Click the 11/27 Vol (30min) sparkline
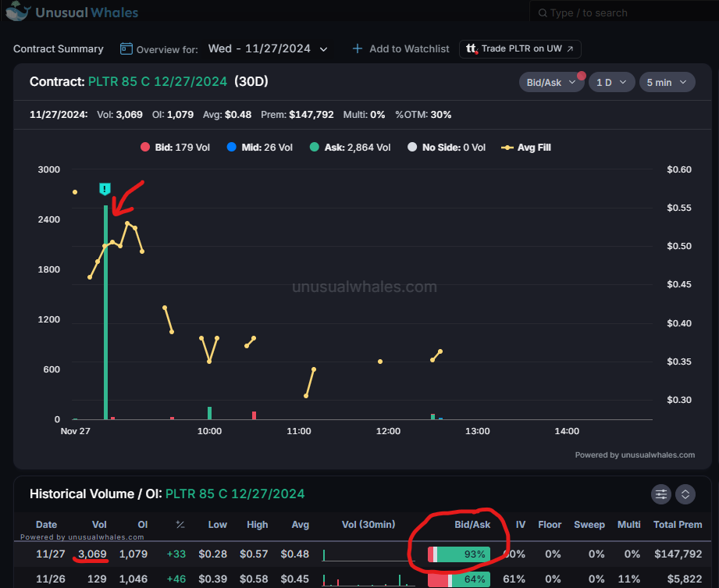 pyautogui.click(x=368, y=555)
